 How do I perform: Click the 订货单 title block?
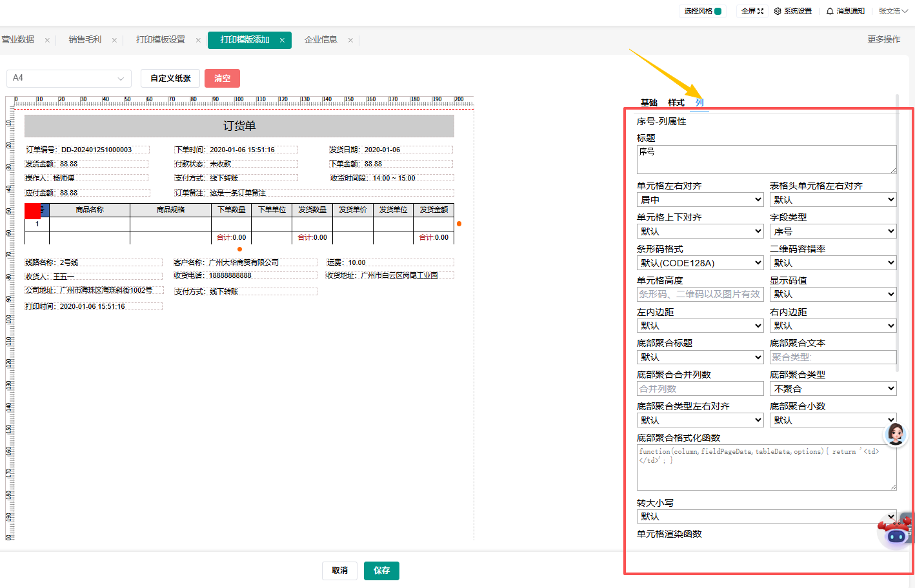pos(239,126)
